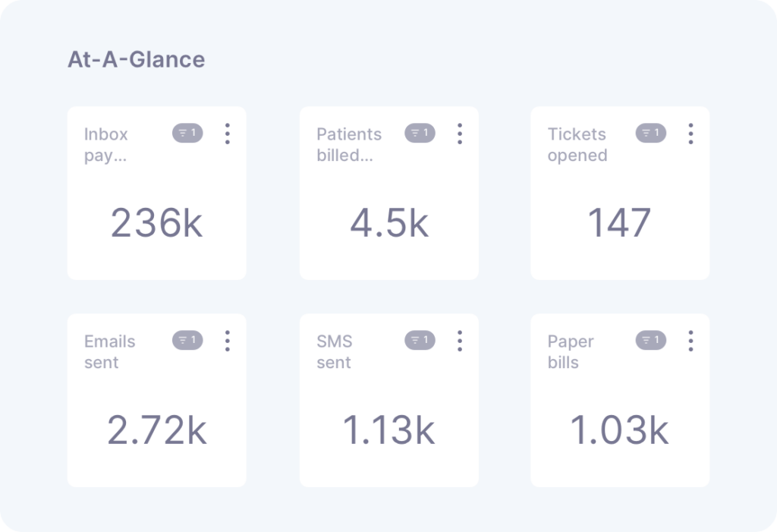The height and width of the screenshot is (532, 777).
Task: Select the 236k inbox value
Action: click(156, 223)
